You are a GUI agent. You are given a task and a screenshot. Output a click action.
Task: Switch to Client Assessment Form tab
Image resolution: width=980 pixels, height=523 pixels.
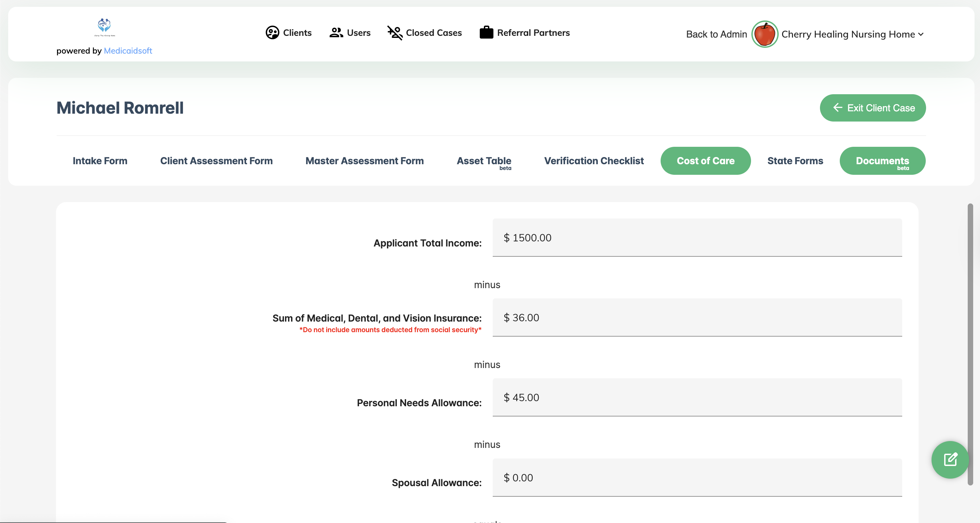click(x=216, y=161)
